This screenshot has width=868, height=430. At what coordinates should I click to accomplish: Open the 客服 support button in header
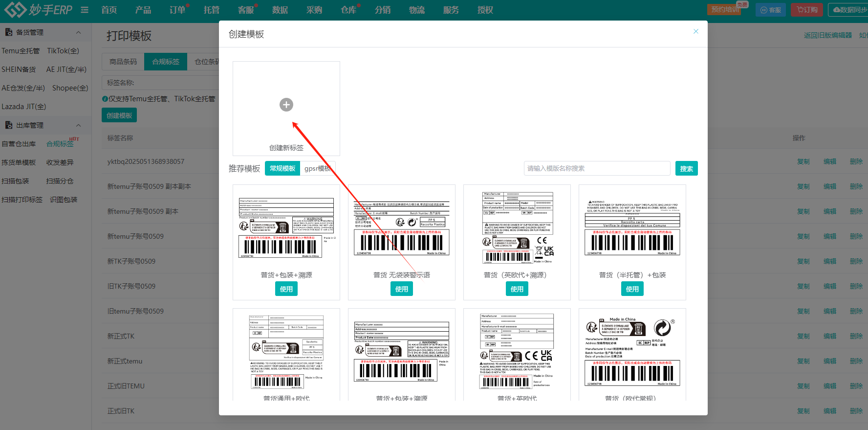click(771, 10)
